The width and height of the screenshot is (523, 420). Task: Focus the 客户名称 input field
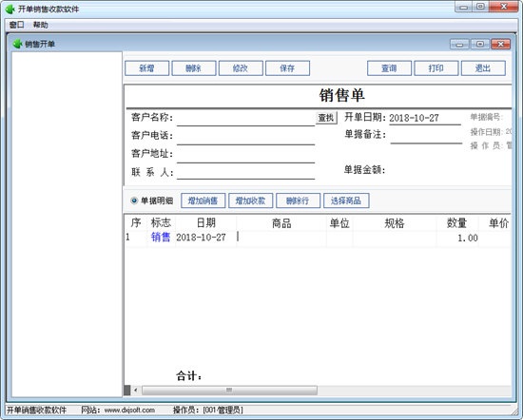point(245,119)
